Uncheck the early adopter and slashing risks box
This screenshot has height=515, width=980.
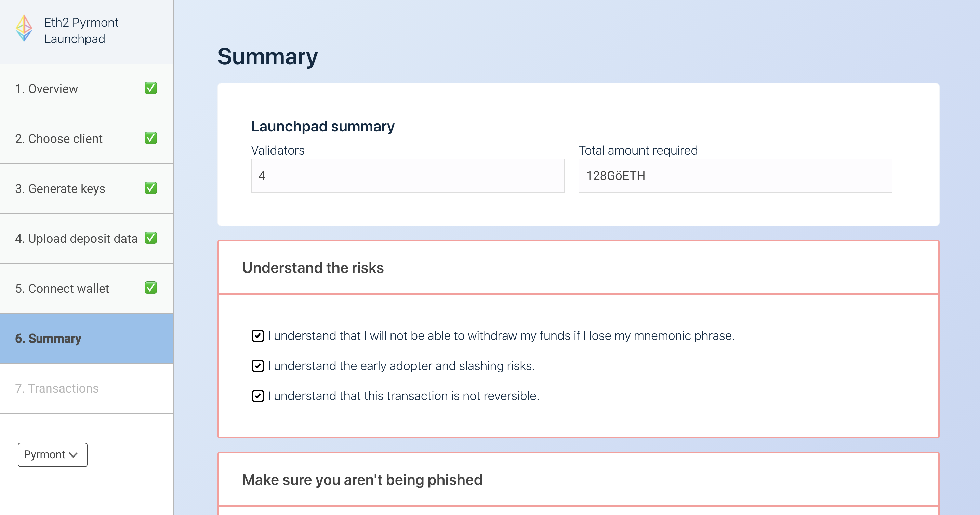257,366
